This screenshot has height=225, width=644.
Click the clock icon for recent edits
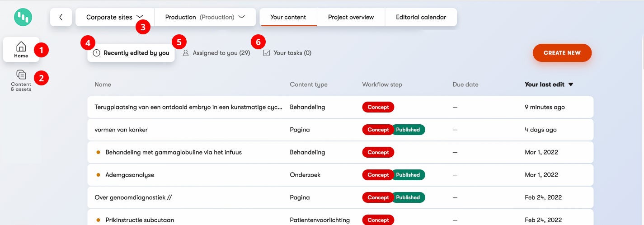96,53
